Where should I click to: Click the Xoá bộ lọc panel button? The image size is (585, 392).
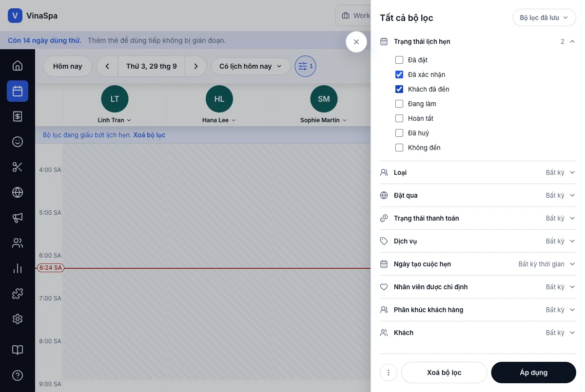(444, 373)
